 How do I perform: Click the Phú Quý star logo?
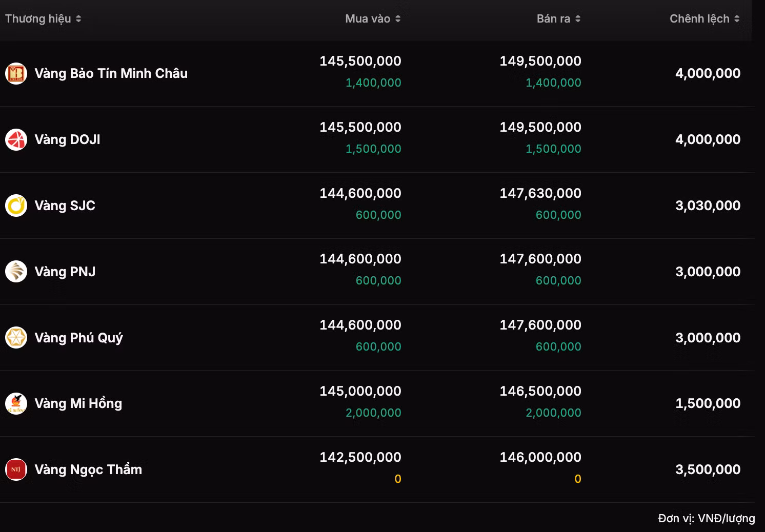[16, 338]
